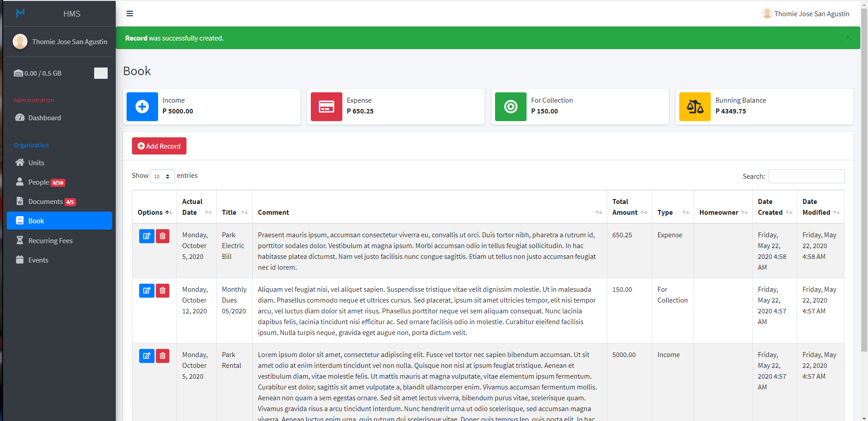868x421 pixels.
Task: Delete the Park Electric Bill record
Action: pyautogui.click(x=163, y=236)
